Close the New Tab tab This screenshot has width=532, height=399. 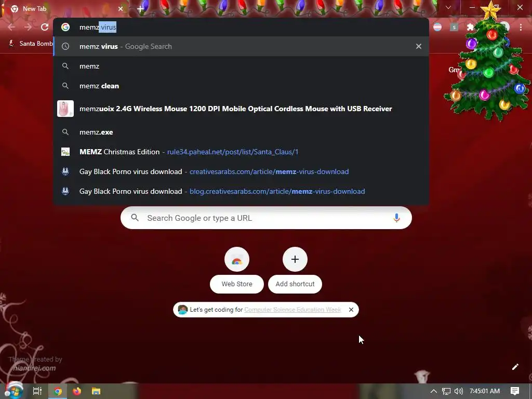(121, 9)
